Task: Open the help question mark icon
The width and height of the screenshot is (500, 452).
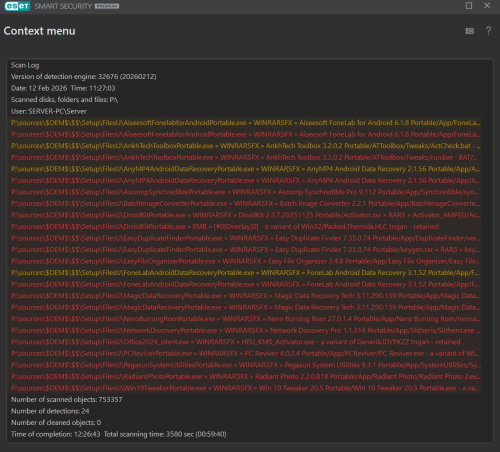Action: click(x=488, y=31)
